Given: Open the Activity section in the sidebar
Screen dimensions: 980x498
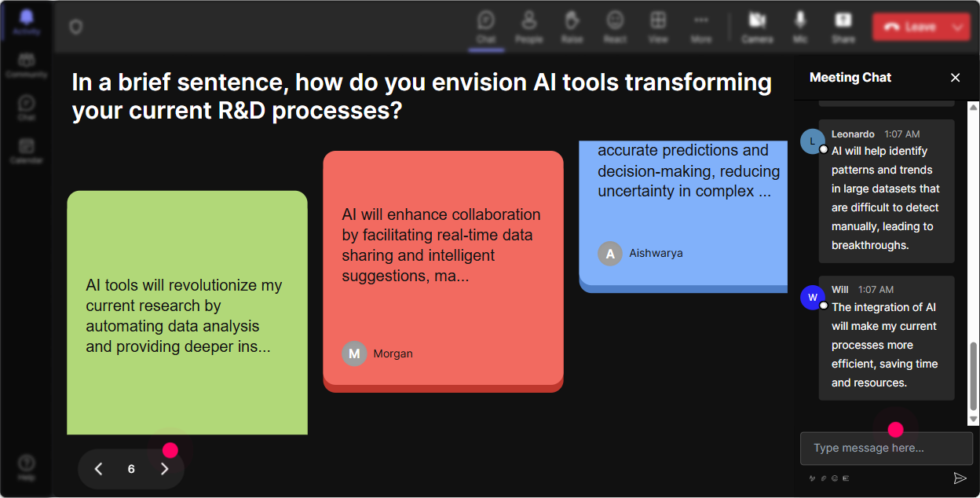Looking at the screenshot, I should tap(27, 22).
